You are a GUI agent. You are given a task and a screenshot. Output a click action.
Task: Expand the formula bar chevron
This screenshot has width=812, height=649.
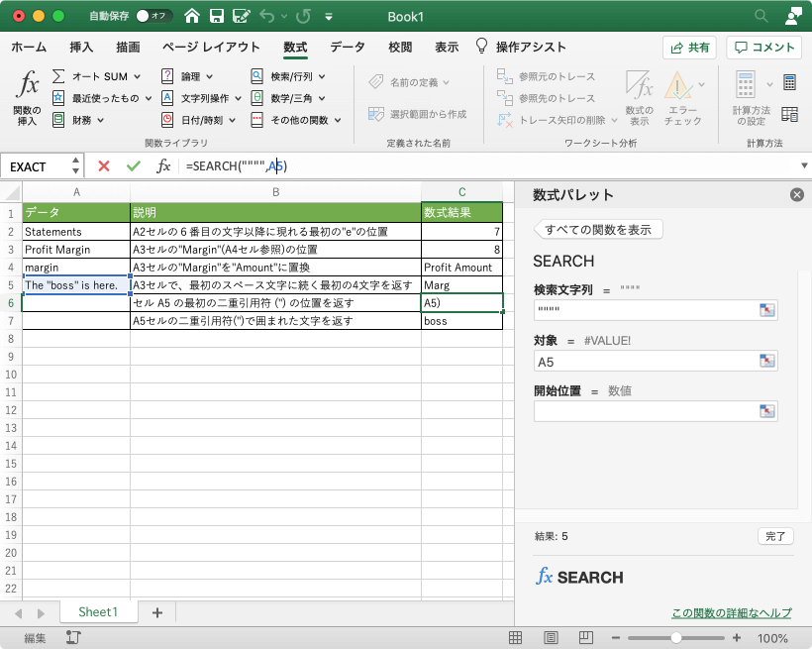804,165
